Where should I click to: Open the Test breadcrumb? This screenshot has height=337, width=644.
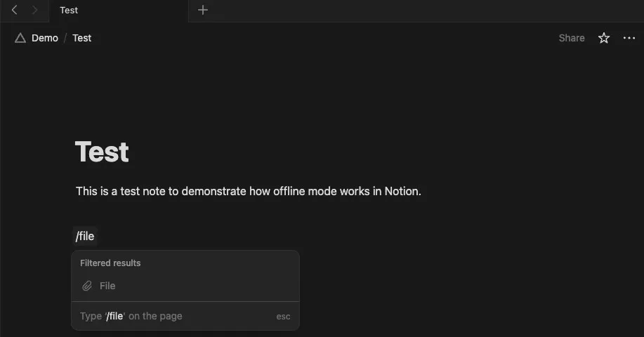[81, 38]
